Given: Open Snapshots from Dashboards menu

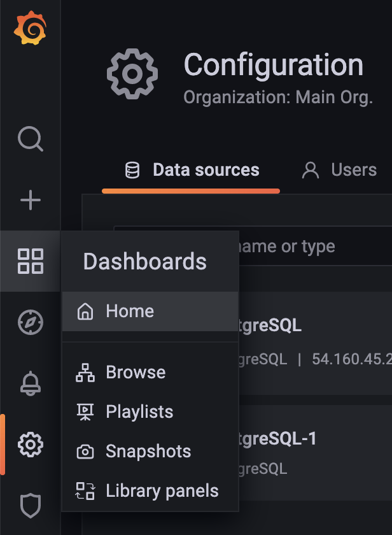Looking at the screenshot, I should click(150, 452).
